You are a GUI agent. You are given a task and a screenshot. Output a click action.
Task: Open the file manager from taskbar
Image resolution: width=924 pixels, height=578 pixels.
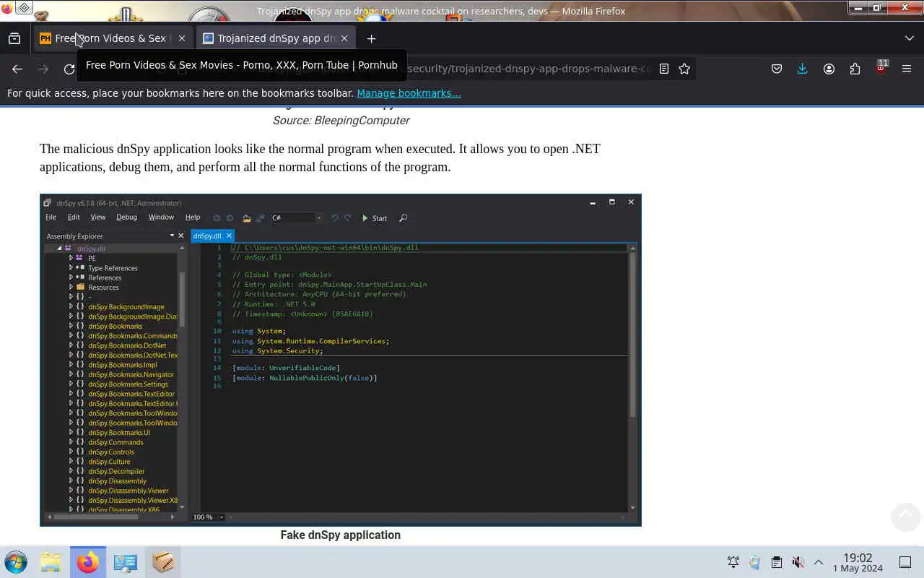51,562
